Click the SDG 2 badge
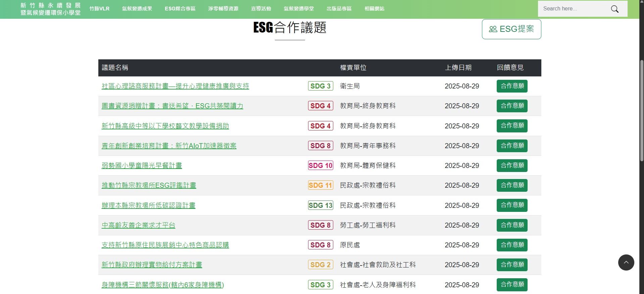 pyautogui.click(x=320, y=265)
